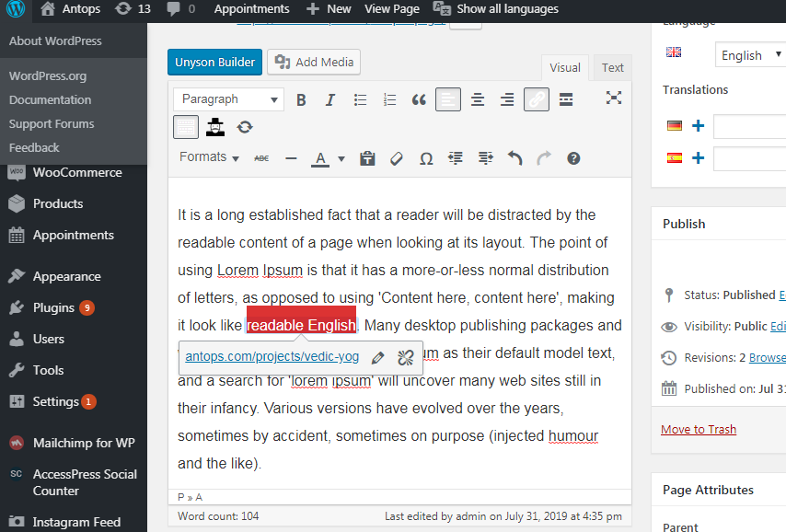Image resolution: width=786 pixels, height=532 pixels.
Task: Switch to the Text editor tab
Action: pos(613,68)
